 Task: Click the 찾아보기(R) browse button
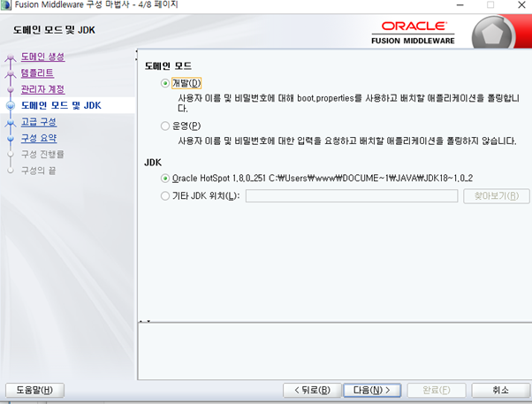pyautogui.click(x=497, y=196)
